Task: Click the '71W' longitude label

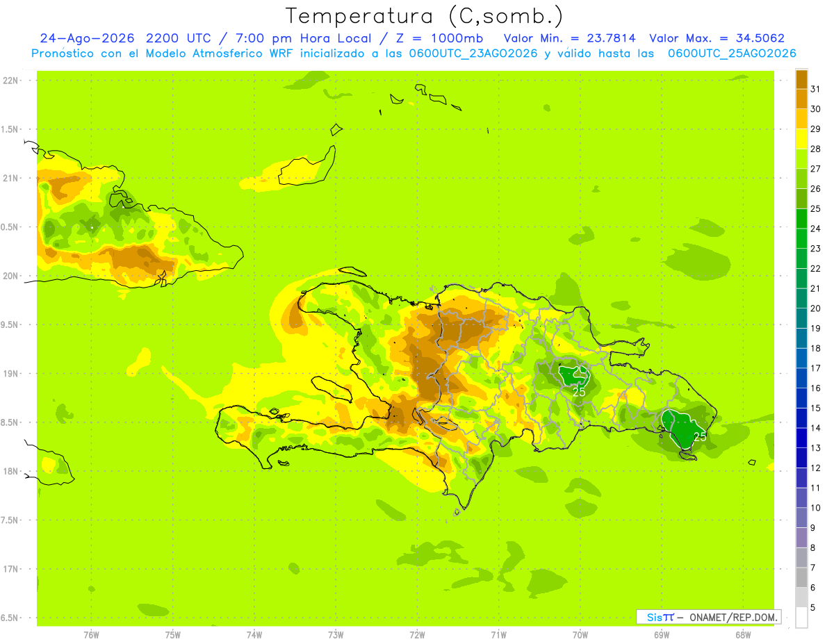Action: [498, 635]
